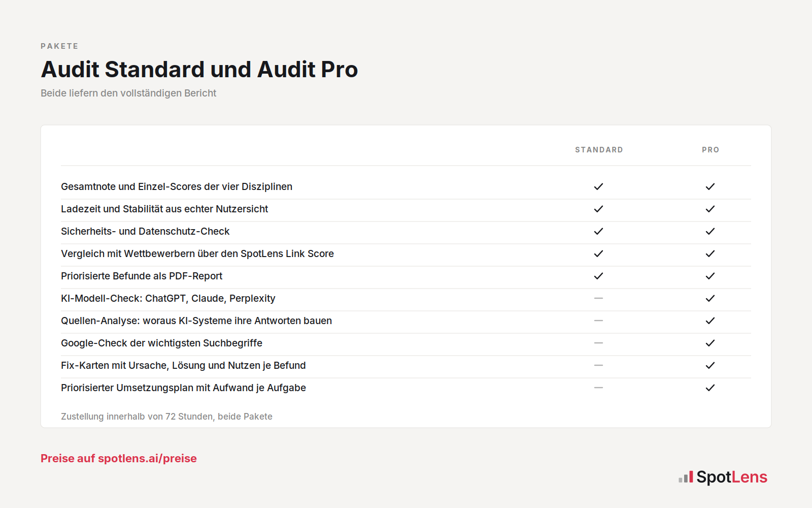812x508 pixels.
Task: Click the KI-Modell-Check: ChatGPT, Claude, Perplexity row
Action: click(x=406, y=299)
